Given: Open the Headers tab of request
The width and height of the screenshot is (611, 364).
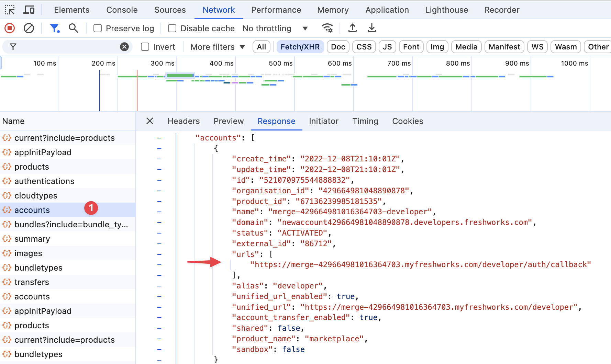Looking at the screenshot, I should click(x=184, y=121).
